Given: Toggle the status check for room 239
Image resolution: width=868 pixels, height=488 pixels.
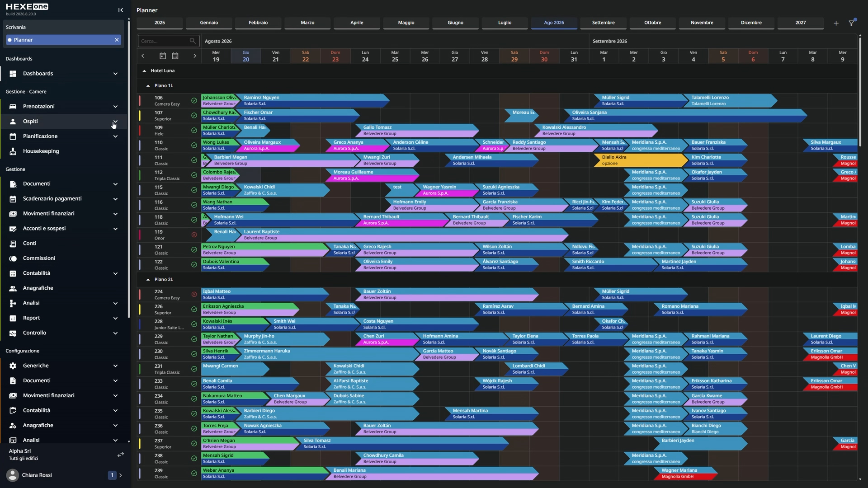Looking at the screenshot, I should click(x=194, y=474).
